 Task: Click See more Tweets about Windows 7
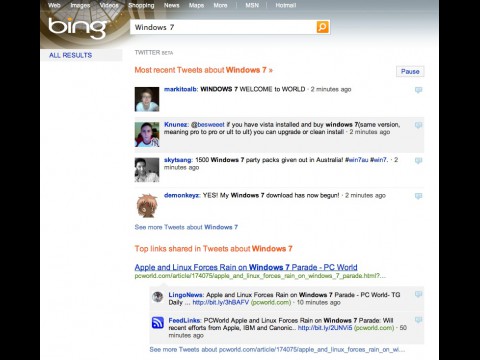(x=186, y=227)
